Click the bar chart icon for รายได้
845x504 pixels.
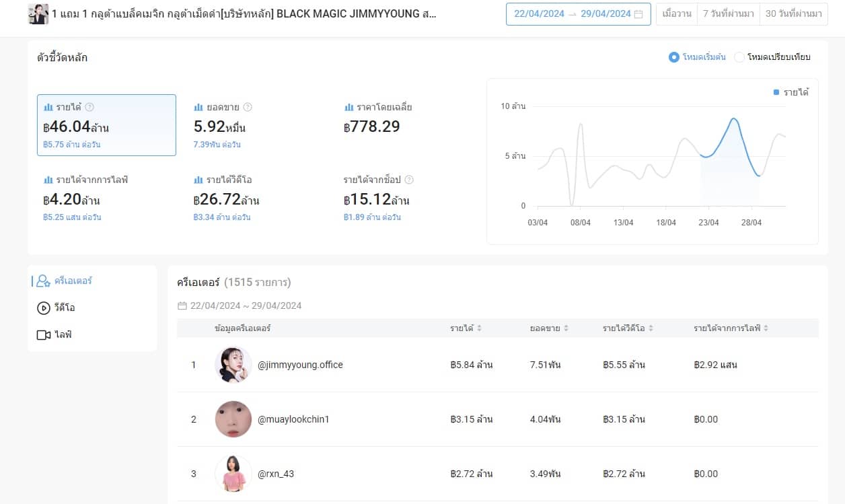tap(48, 107)
